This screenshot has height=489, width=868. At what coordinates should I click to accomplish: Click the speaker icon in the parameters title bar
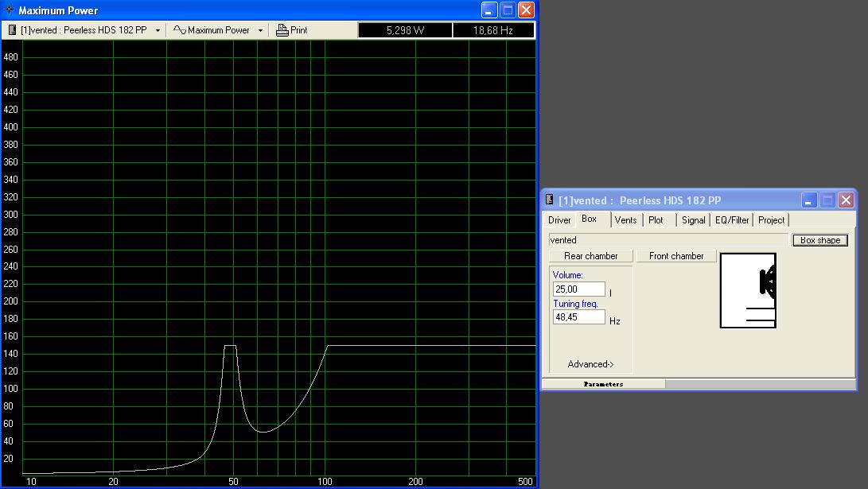click(550, 200)
